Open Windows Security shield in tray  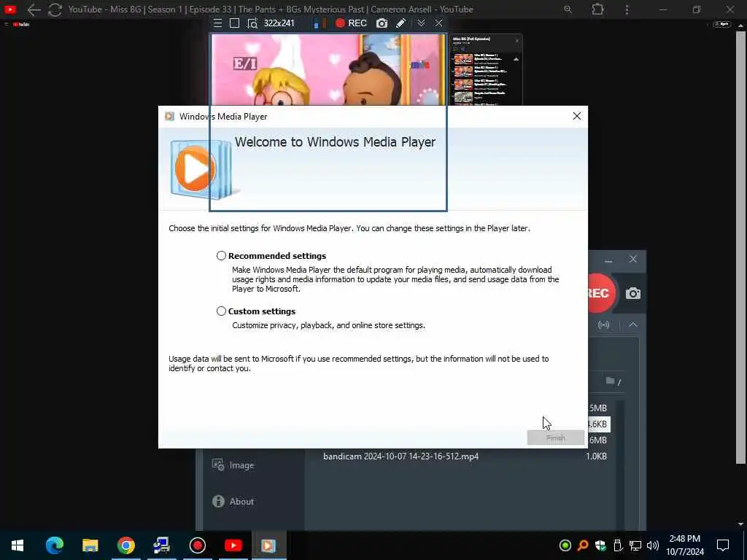coord(600,545)
